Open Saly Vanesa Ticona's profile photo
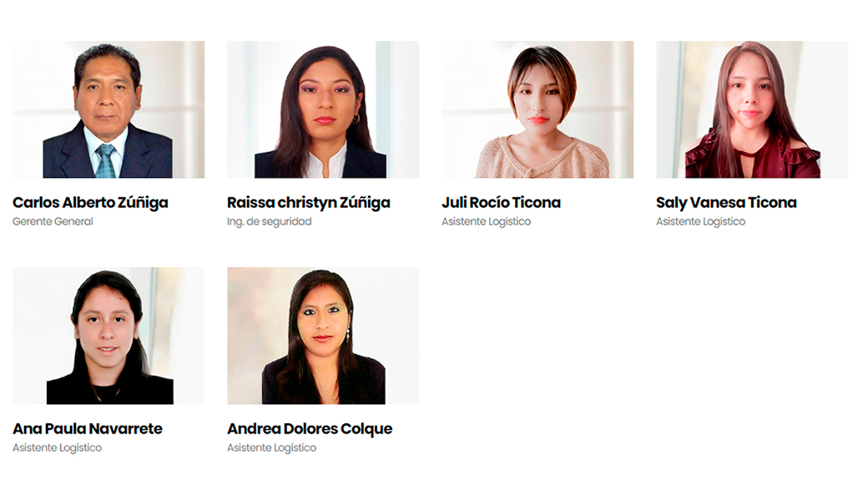 752,109
